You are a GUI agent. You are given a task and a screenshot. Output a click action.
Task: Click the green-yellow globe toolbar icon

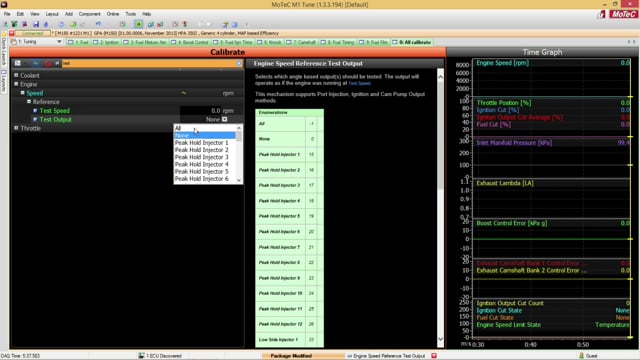click(x=73, y=24)
